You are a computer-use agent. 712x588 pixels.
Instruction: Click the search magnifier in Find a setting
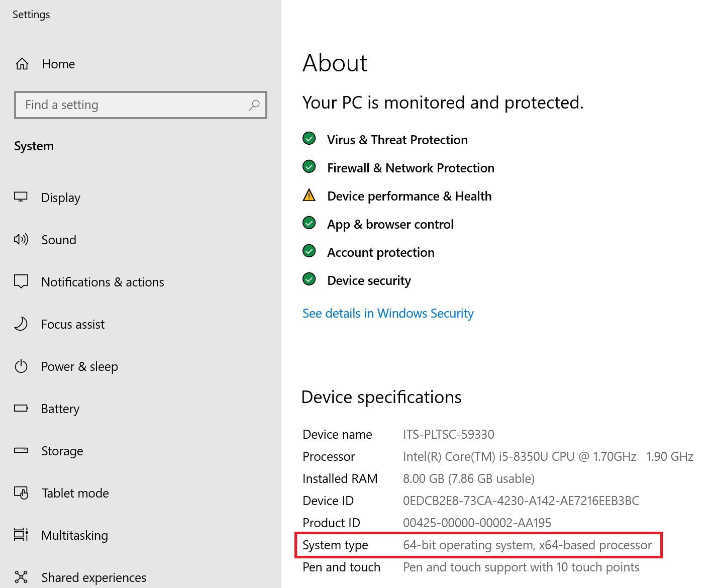coord(254,105)
